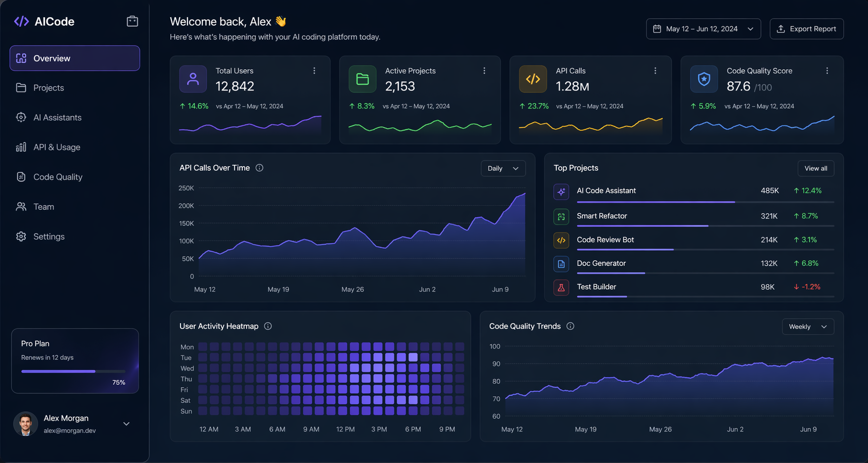Click the Doc Generator document icon
The width and height of the screenshot is (868, 463).
click(x=561, y=264)
